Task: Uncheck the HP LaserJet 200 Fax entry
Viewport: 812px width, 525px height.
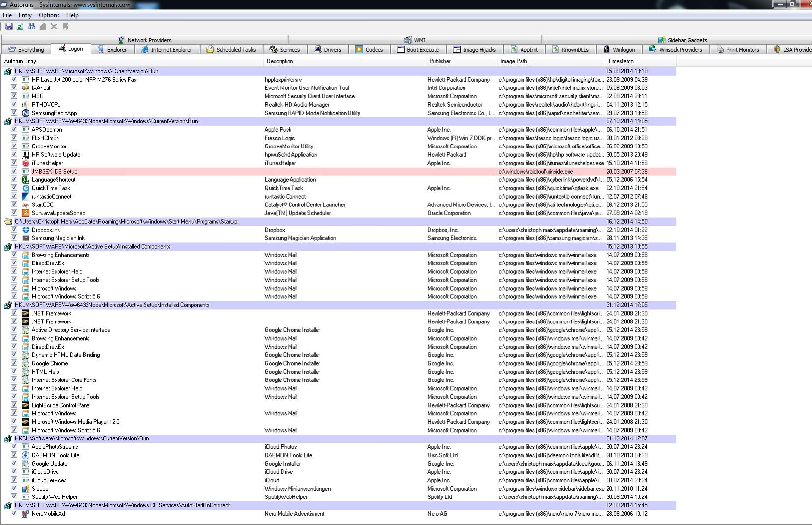Action: coord(14,79)
